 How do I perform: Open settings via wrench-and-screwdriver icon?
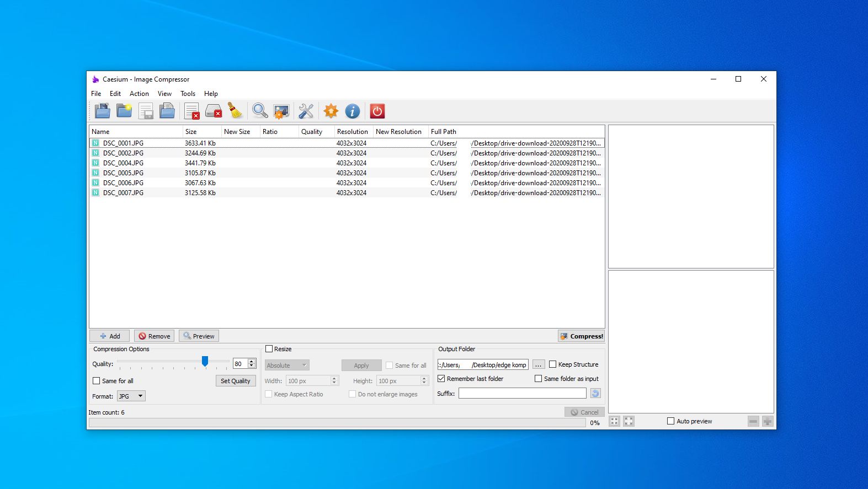click(306, 111)
